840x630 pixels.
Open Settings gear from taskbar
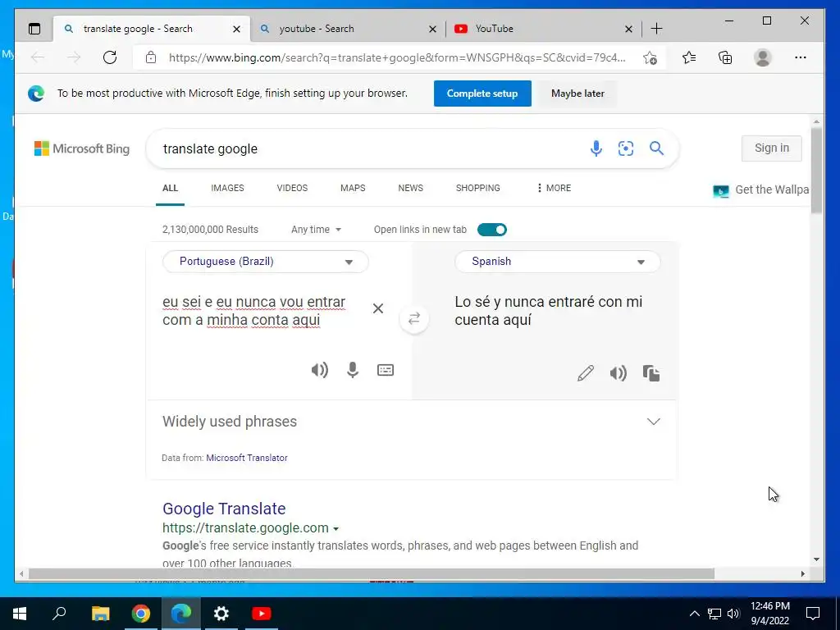click(x=221, y=614)
